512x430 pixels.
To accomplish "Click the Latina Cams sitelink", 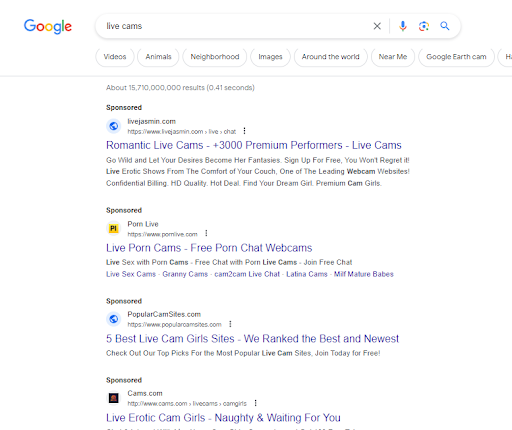I will (x=307, y=274).
